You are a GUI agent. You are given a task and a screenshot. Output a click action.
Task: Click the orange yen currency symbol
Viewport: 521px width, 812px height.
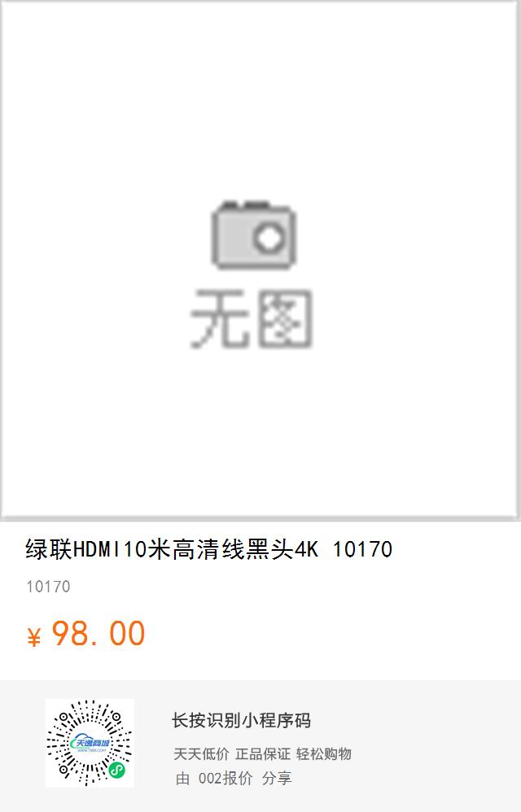[33, 637]
